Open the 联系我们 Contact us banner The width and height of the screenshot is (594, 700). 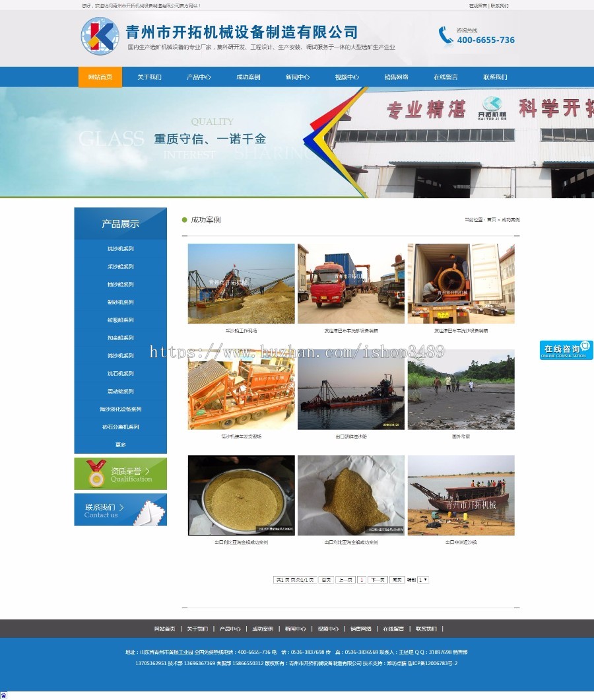(121, 509)
